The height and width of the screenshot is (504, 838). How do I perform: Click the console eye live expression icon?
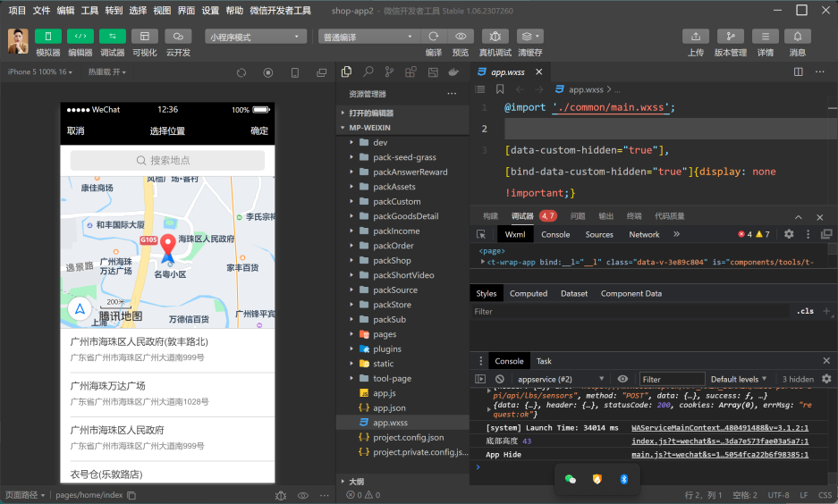[622, 379]
